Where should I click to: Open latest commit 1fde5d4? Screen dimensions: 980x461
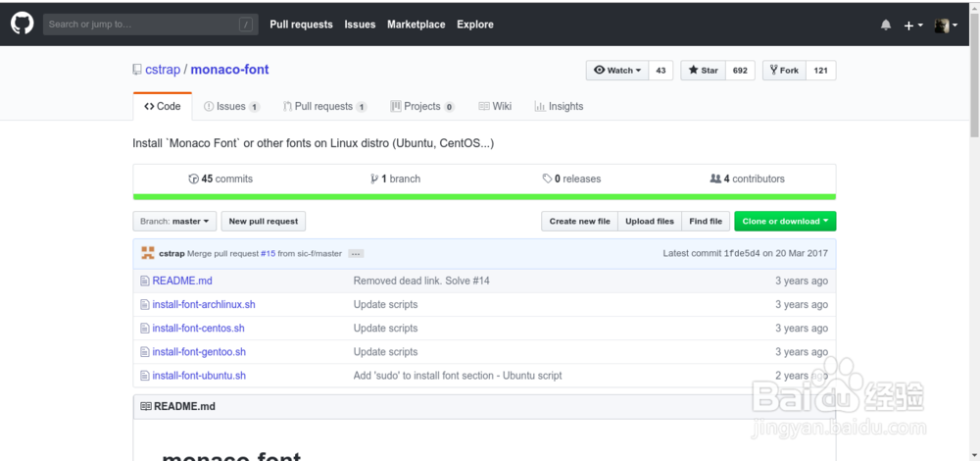(x=742, y=254)
